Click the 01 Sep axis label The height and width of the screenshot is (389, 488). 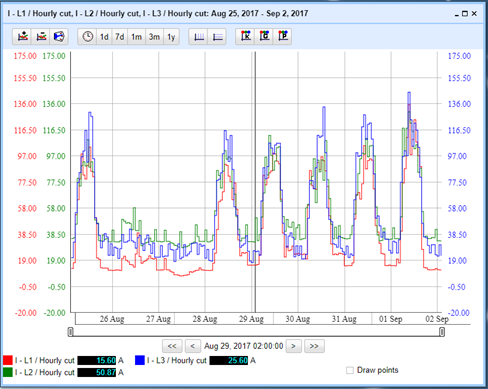(x=390, y=319)
